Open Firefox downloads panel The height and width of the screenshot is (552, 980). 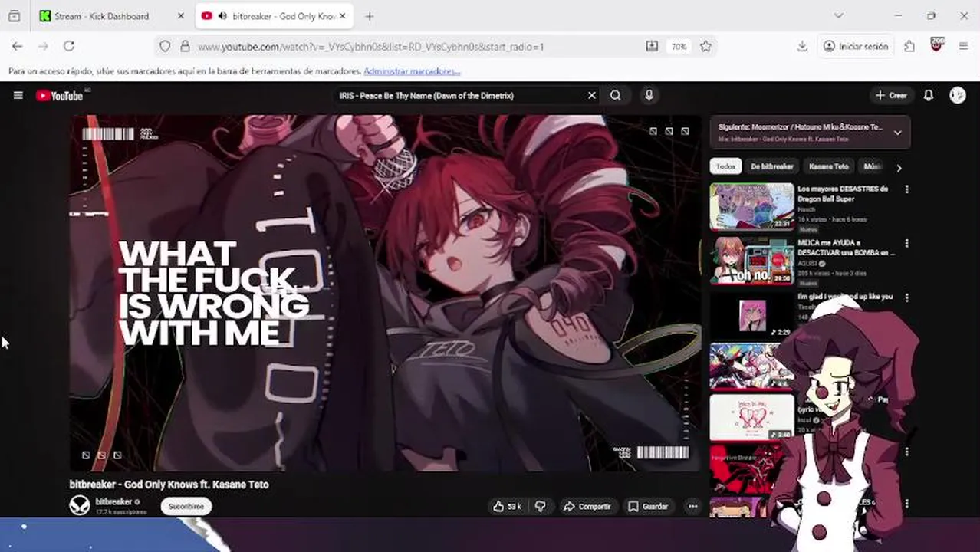click(x=802, y=46)
